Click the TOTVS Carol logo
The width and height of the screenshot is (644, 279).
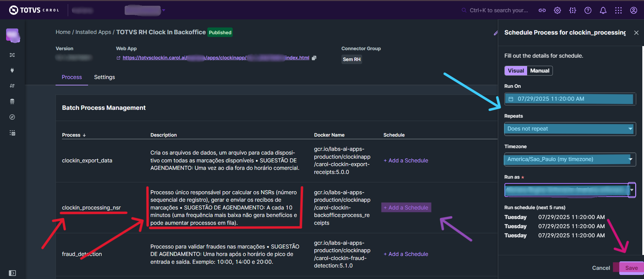click(x=34, y=10)
